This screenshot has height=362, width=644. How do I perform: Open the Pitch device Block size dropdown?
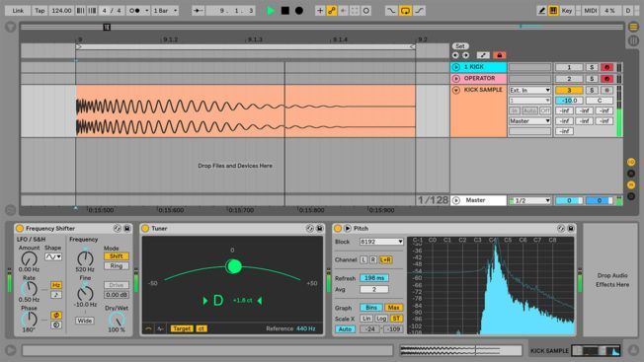[381, 242]
